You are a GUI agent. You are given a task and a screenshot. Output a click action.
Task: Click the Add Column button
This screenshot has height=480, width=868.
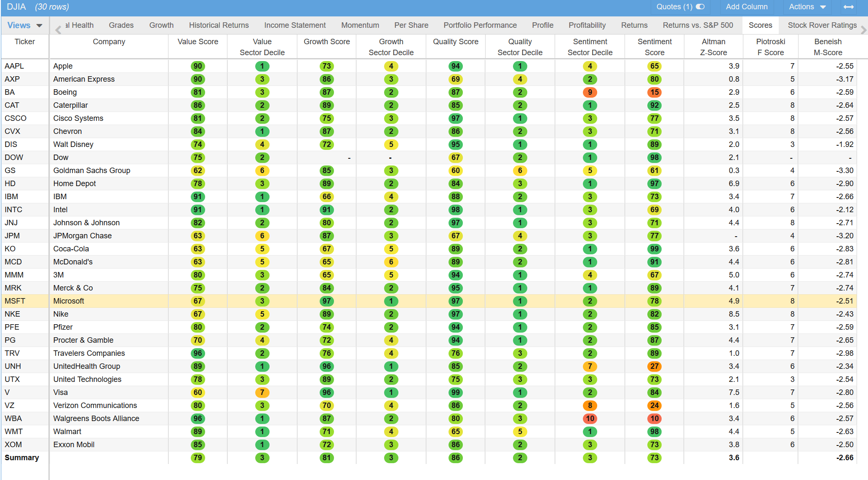point(746,7)
